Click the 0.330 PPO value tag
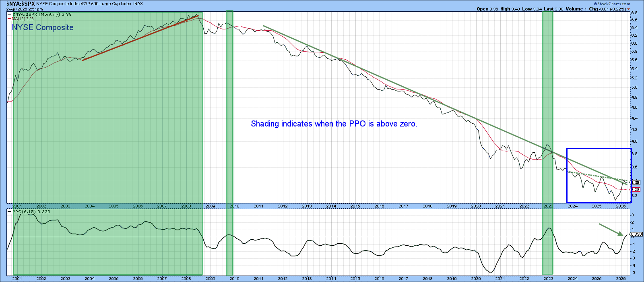Image resolution: width=644 pixels, height=282 pixels. click(x=636, y=234)
